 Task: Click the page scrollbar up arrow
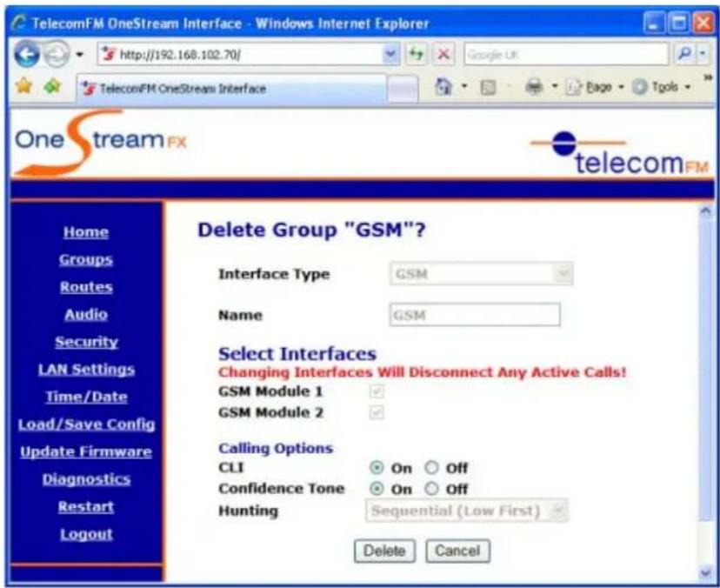706,210
